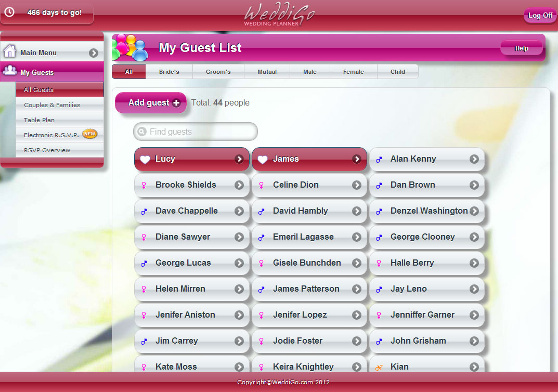
Task: Log off using the top-right button
Action: coord(540,16)
